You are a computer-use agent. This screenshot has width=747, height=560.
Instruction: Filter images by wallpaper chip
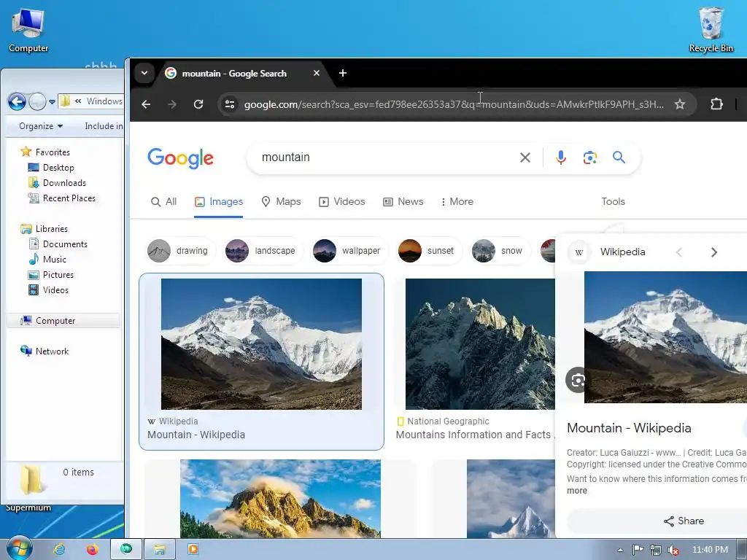tap(349, 251)
